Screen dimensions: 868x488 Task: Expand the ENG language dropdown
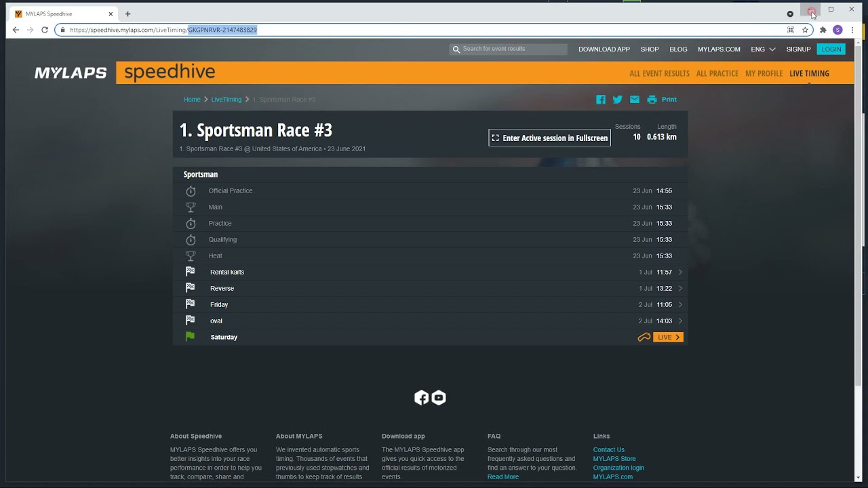763,49
